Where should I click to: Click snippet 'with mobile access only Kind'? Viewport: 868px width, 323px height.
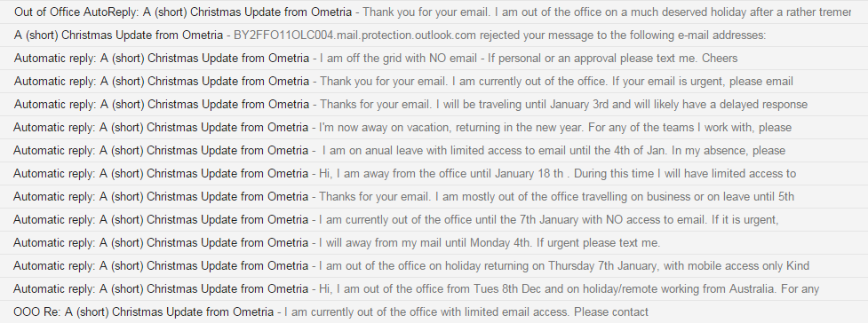737,265
